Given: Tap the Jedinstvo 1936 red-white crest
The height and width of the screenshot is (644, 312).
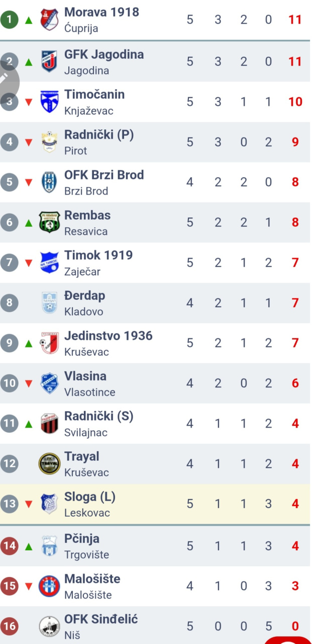Looking at the screenshot, I should click(49, 343).
